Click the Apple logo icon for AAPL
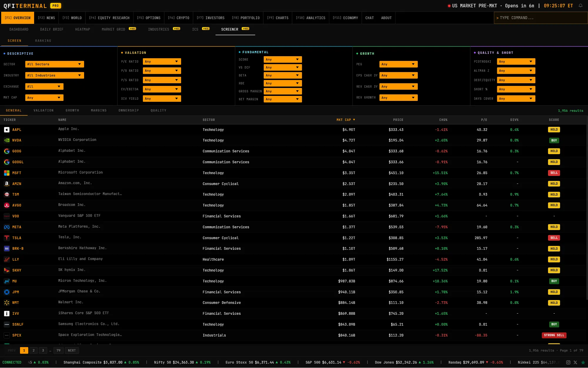 [x=7, y=130]
